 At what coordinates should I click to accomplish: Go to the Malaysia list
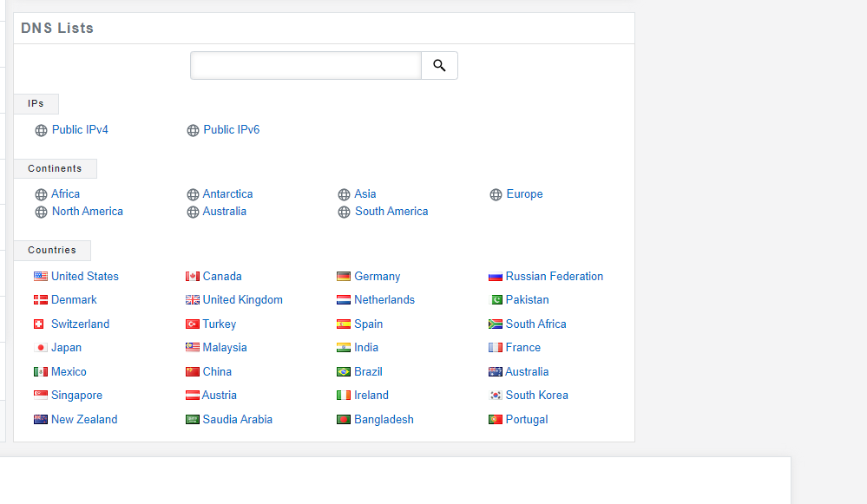click(x=225, y=348)
